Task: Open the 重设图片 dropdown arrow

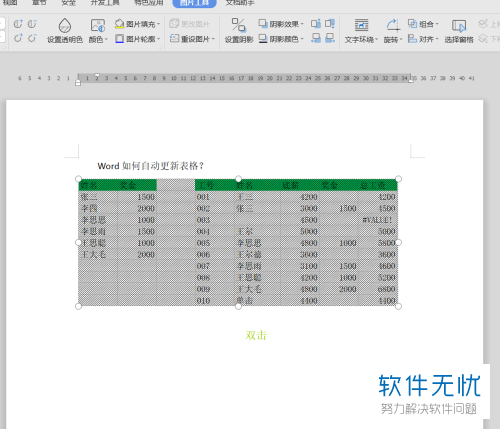Action: tap(213, 39)
